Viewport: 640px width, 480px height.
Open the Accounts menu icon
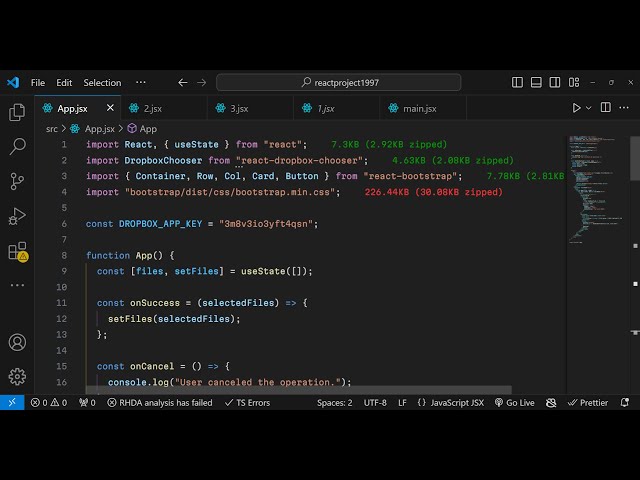coord(17,342)
